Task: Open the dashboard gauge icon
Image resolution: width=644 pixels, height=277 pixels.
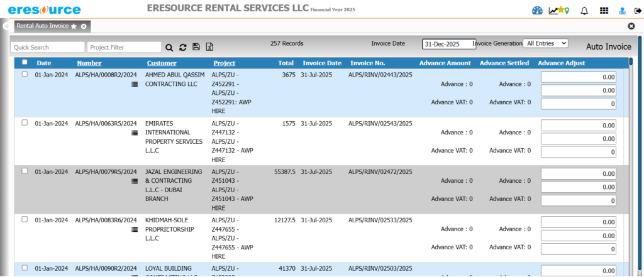Action: (x=537, y=10)
